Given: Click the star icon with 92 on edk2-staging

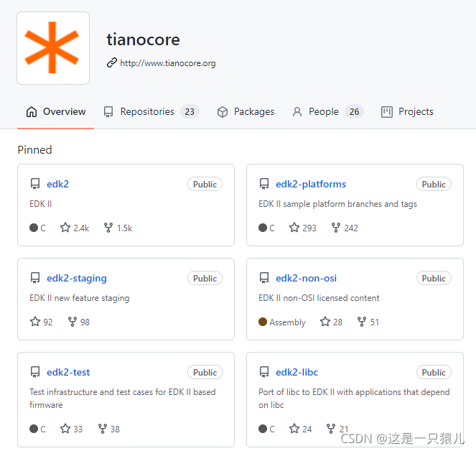Looking at the screenshot, I should [35, 322].
